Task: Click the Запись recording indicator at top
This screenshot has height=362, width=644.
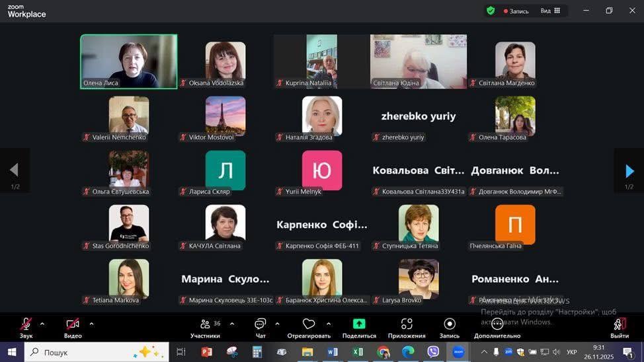Action: pyautogui.click(x=516, y=11)
